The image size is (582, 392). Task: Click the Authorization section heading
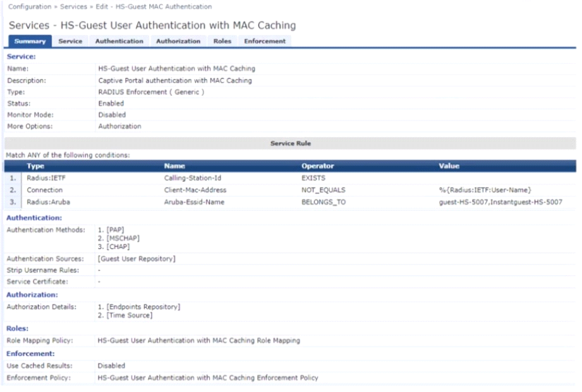[32, 295]
